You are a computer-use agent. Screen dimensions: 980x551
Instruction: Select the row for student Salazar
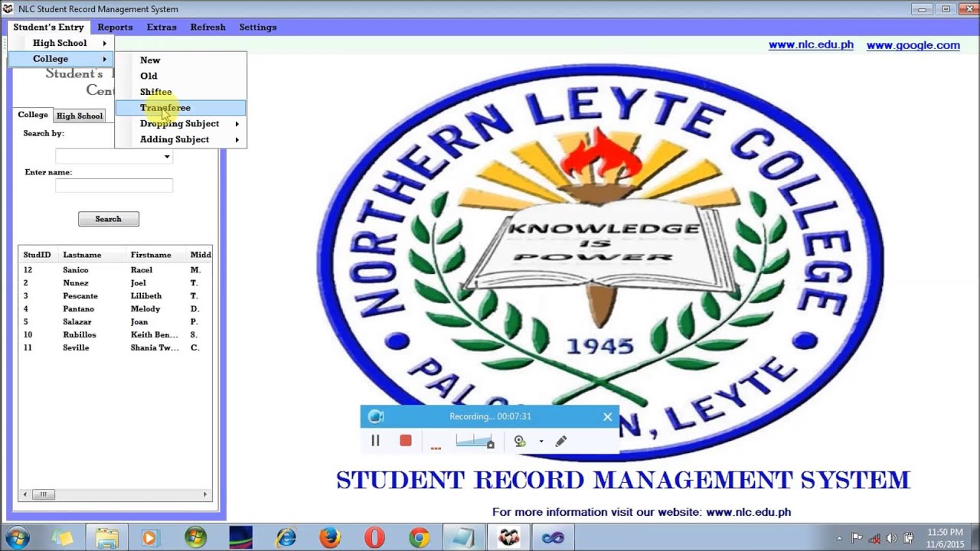click(x=115, y=322)
